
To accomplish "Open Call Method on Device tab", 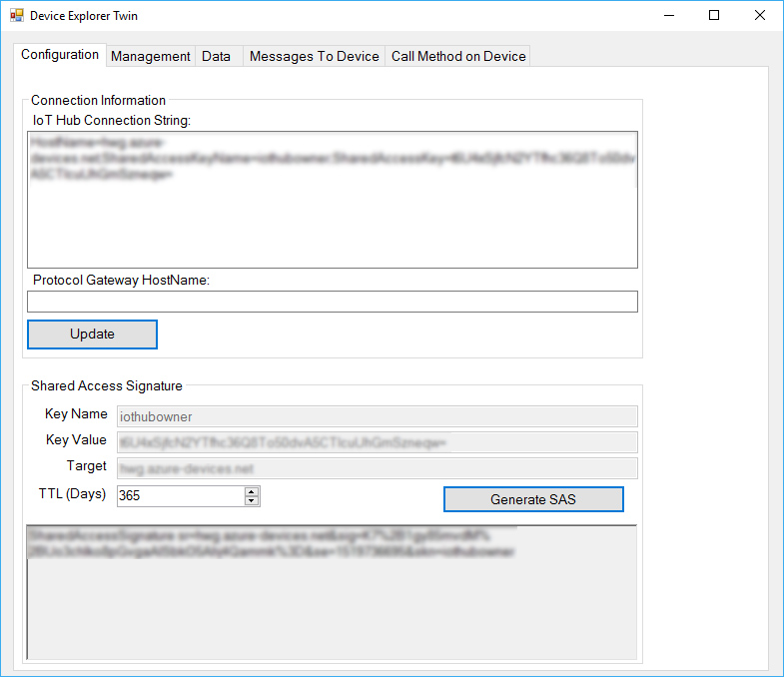I will click(x=458, y=57).
